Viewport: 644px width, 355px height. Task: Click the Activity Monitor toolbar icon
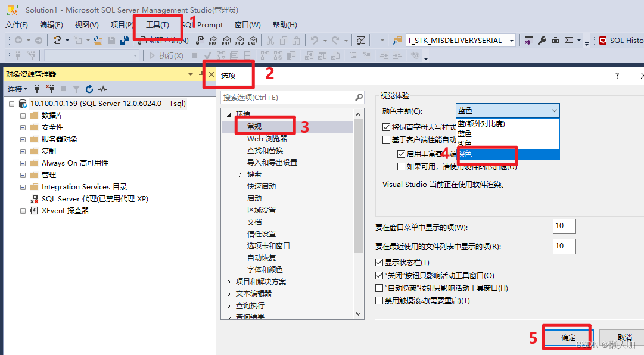[x=361, y=41]
